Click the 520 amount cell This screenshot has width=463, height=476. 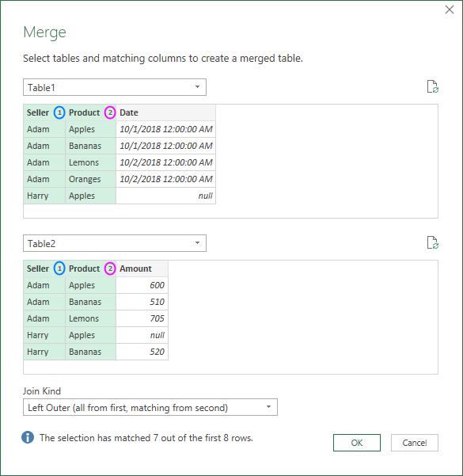pos(142,352)
